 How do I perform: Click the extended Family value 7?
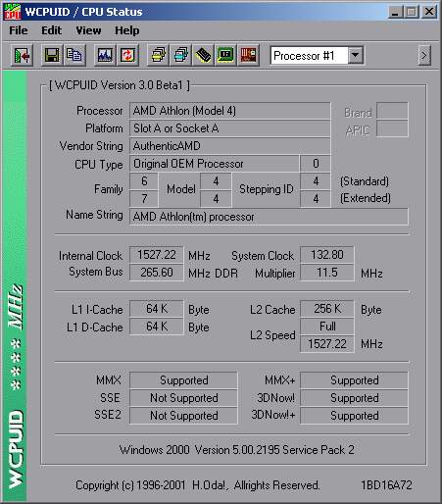coord(144,199)
